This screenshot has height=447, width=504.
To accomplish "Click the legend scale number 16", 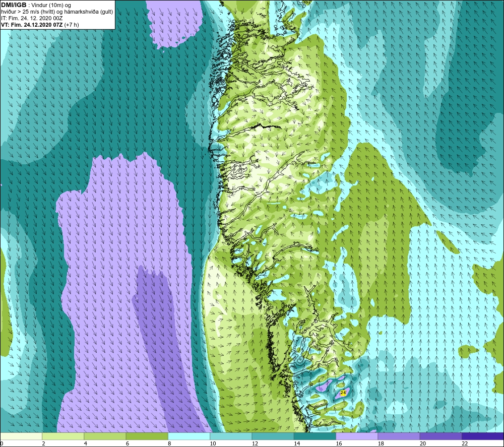I will coord(339,443).
